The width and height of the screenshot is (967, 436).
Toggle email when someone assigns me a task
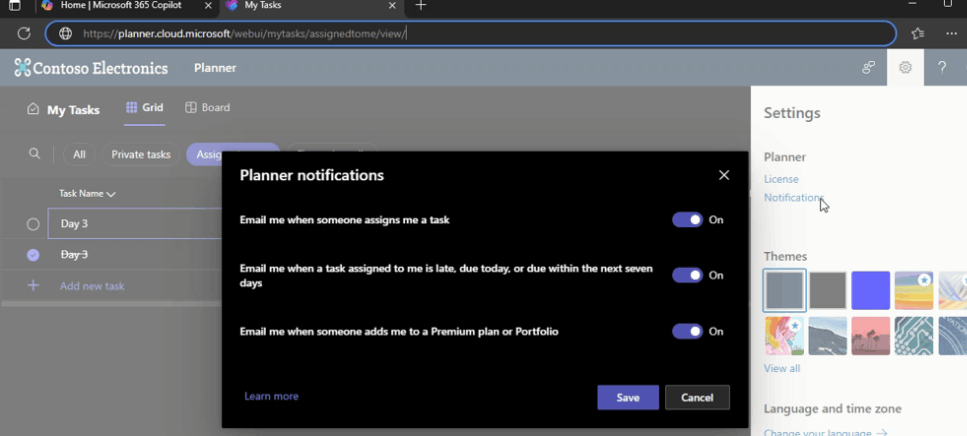coord(687,220)
